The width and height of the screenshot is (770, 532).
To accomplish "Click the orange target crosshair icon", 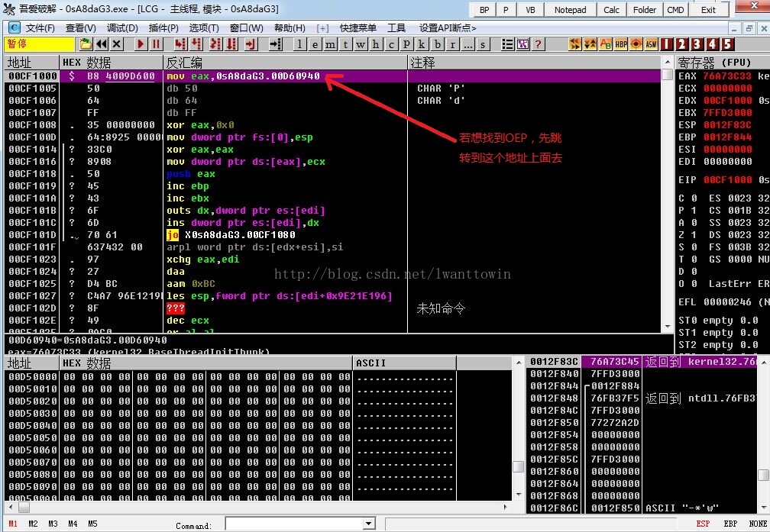I will point(636,44).
